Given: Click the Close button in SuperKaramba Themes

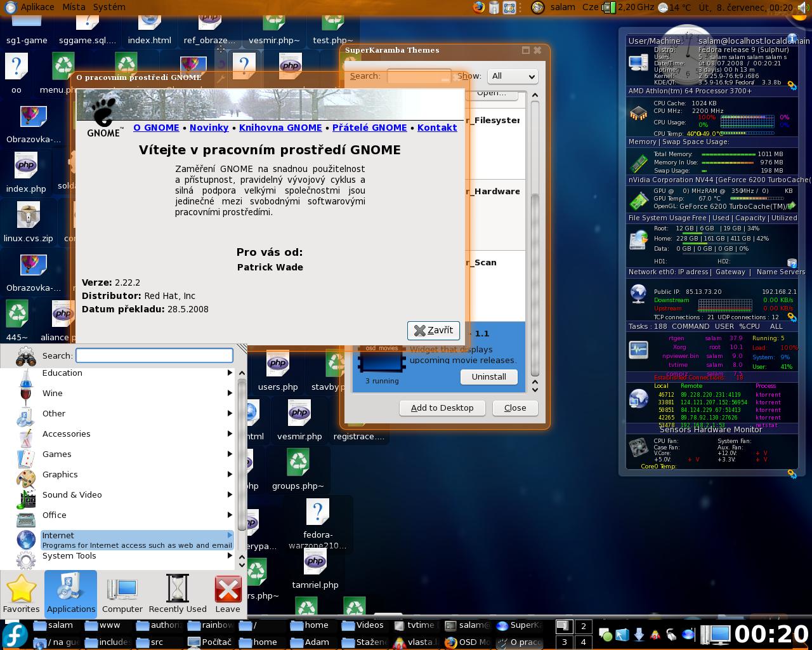Looking at the screenshot, I should point(515,408).
